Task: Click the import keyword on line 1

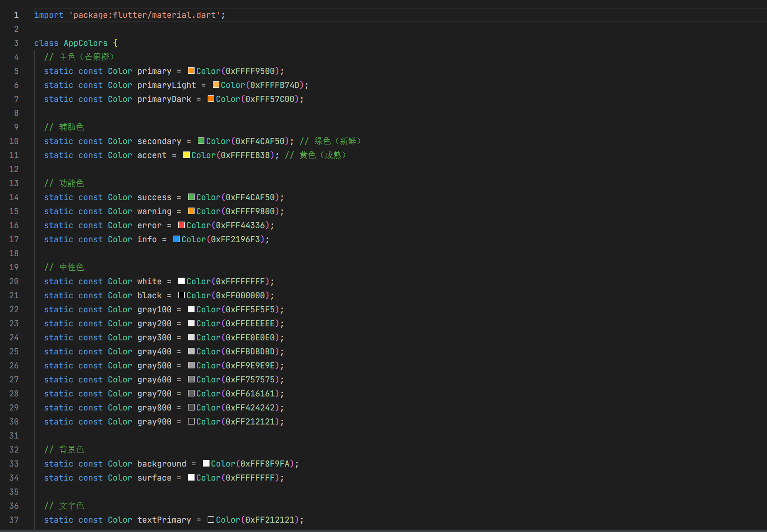Action: (x=49, y=15)
